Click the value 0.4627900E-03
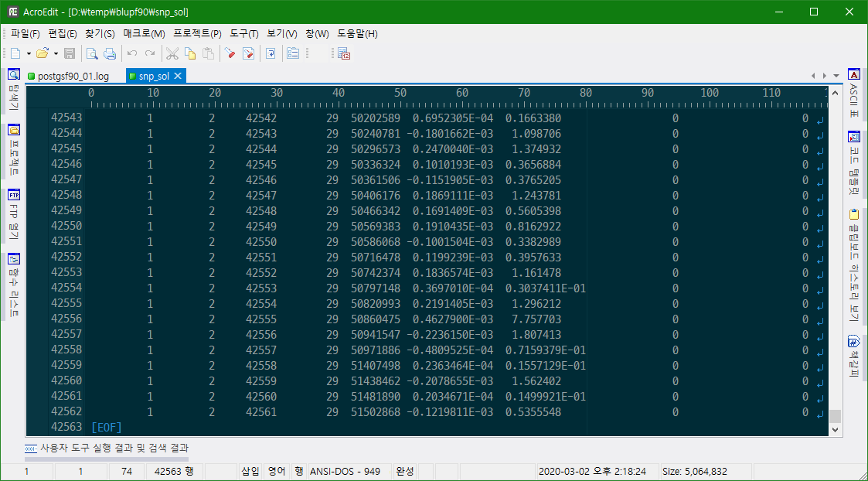 click(x=453, y=319)
